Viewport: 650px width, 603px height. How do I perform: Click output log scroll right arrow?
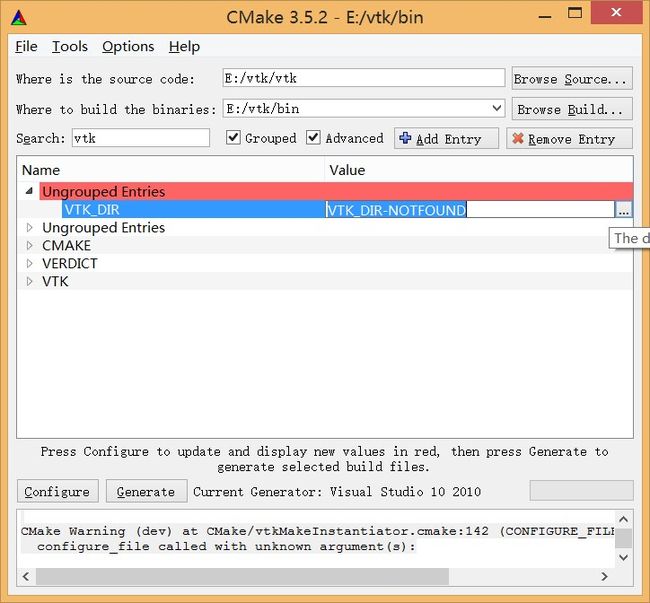[x=604, y=576]
